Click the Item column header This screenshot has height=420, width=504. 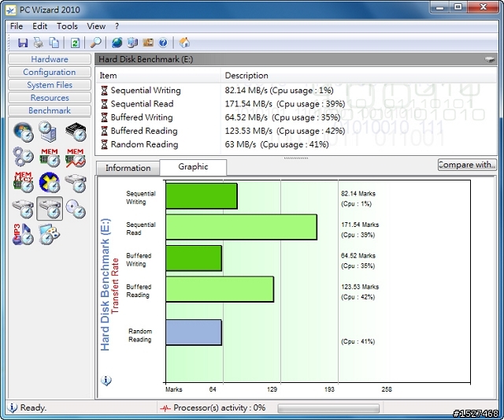tap(158, 76)
